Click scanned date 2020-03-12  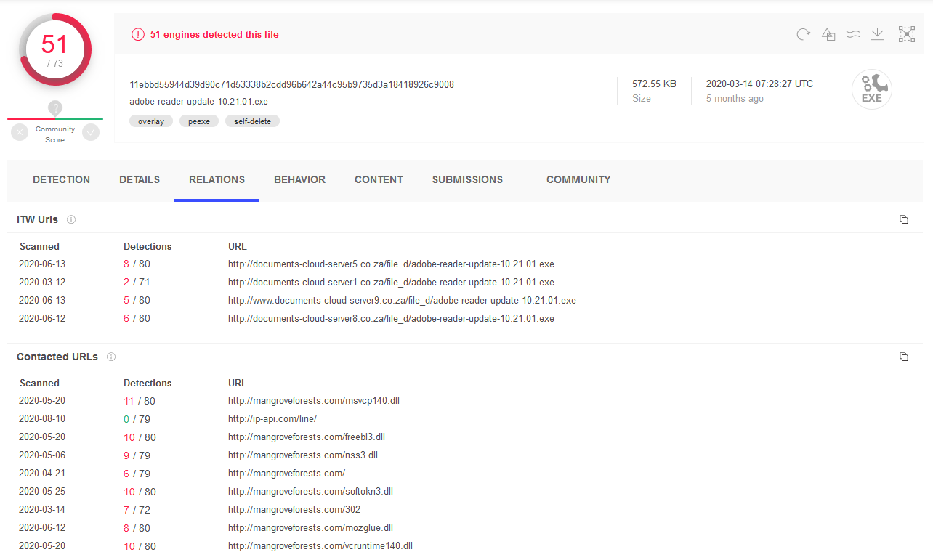(x=42, y=282)
